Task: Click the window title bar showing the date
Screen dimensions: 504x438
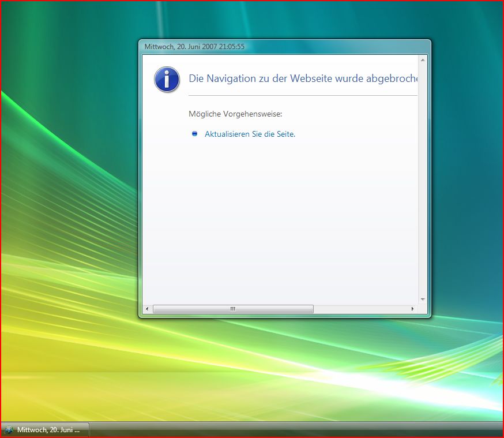Action: (x=284, y=47)
